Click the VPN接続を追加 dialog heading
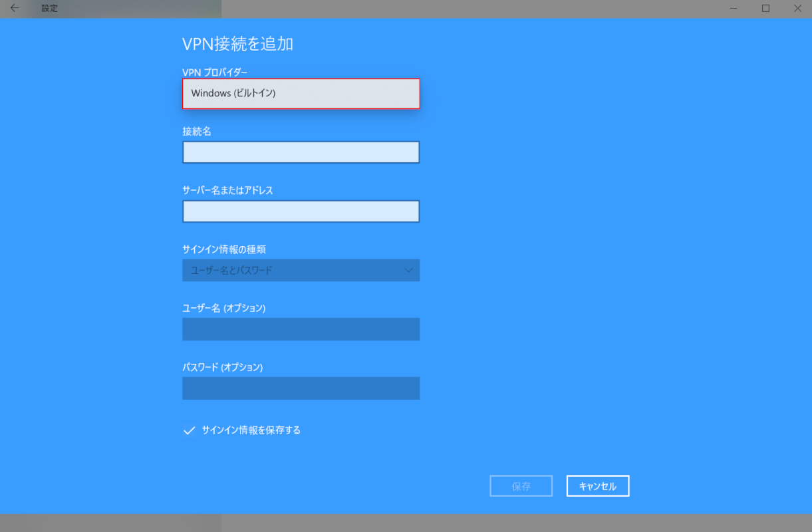 point(237,45)
